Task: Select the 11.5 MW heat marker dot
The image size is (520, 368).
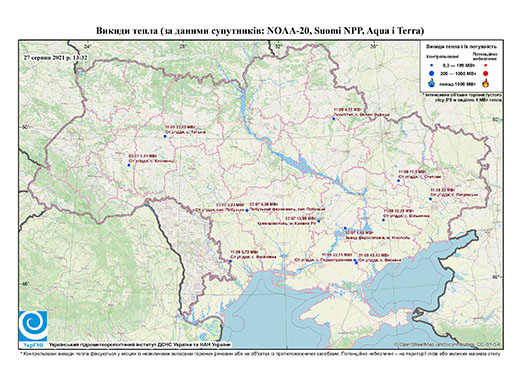Action: 398,180
